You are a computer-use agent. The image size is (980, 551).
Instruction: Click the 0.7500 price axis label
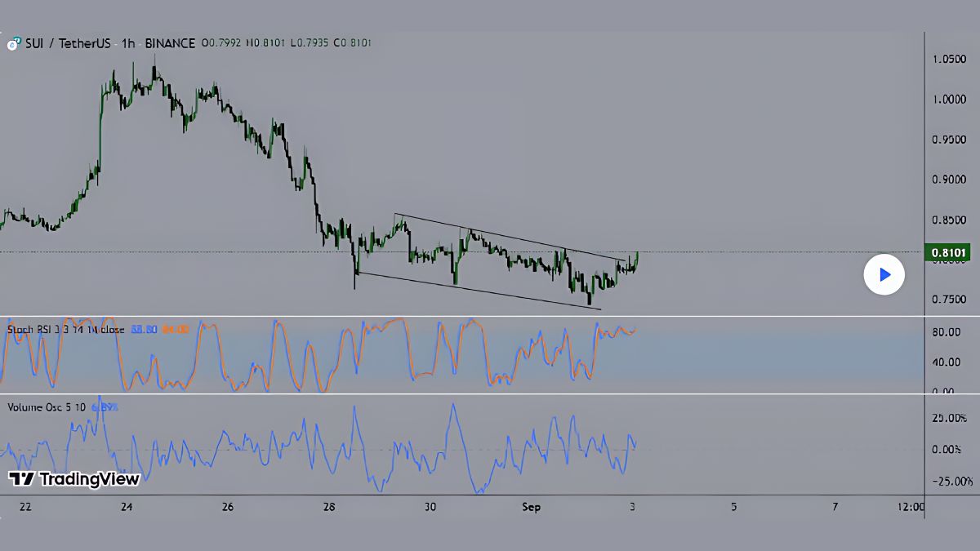[950, 299]
